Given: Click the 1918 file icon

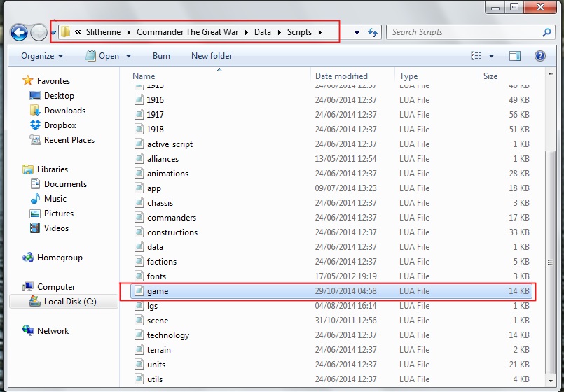Looking at the screenshot, I should pos(139,129).
